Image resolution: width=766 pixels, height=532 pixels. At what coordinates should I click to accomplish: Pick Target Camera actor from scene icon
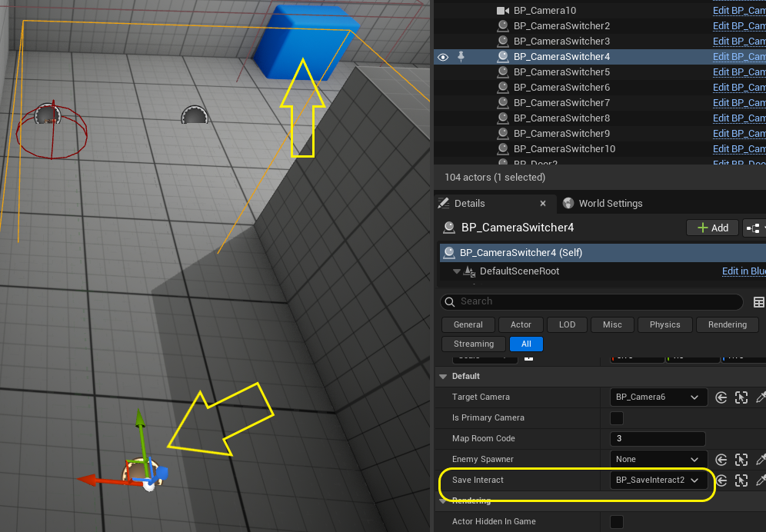tap(741, 397)
